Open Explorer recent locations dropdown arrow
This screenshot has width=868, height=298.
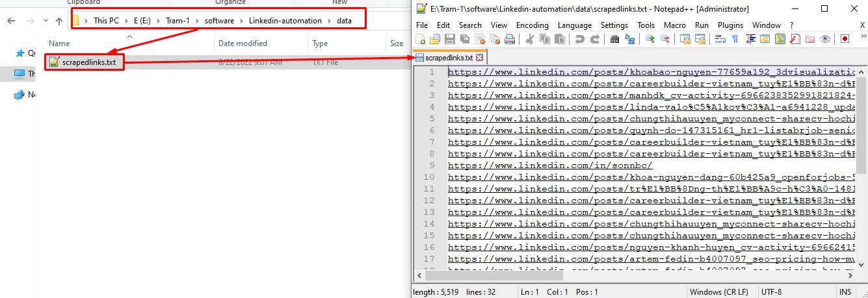click(46, 21)
